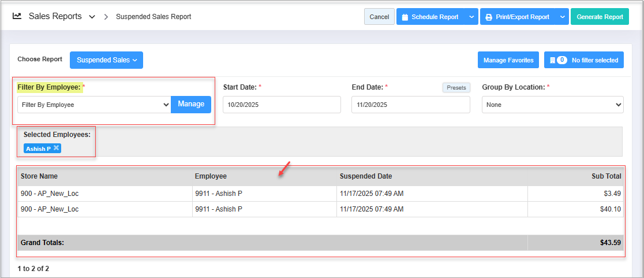
Task: Expand the Sales Reports chevron menu
Action: (92, 17)
